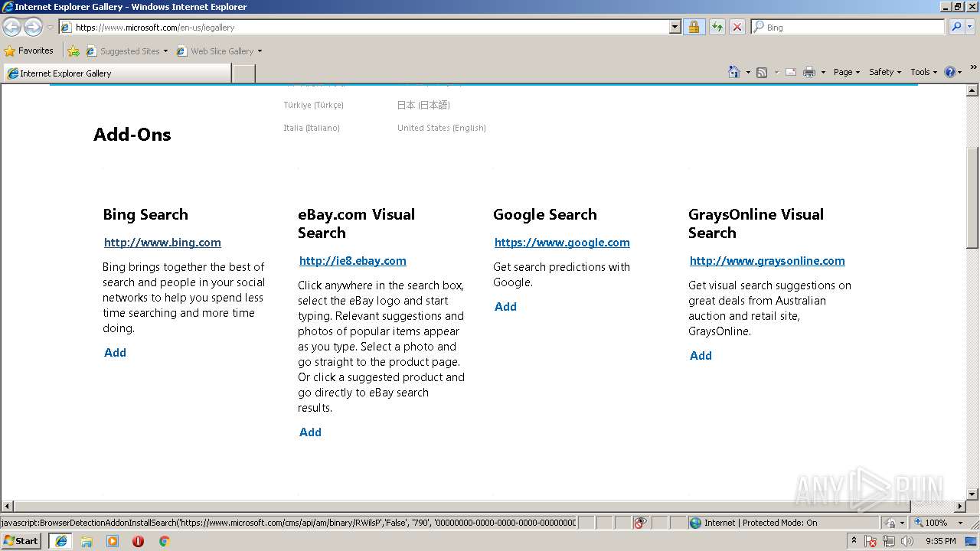The width and height of the screenshot is (980, 551).
Task: Open the Tools menu
Action: point(923,72)
